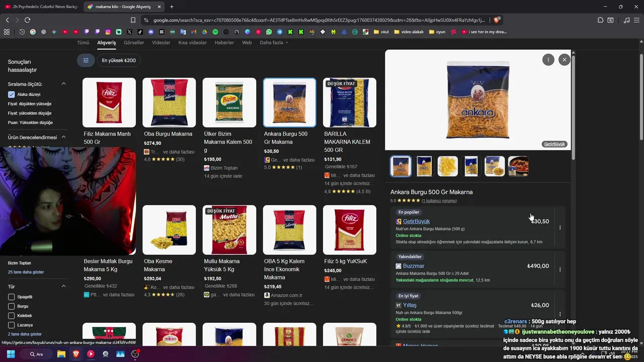Open the Telegram bookmark

pyautogui.click(x=280, y=32)
